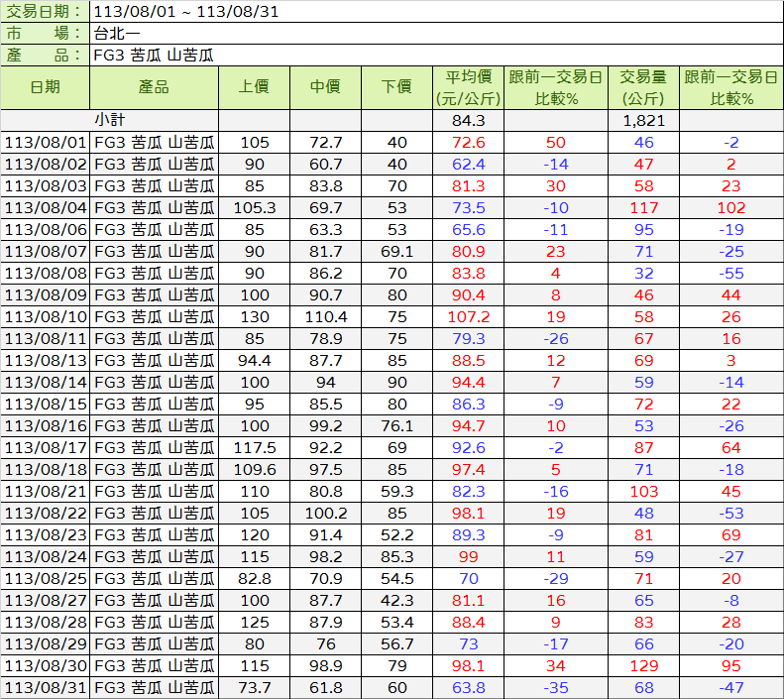Screen dimensions: 784x699
Task: Select the lower price 42.3 cell
Action: tap(396, 600)
